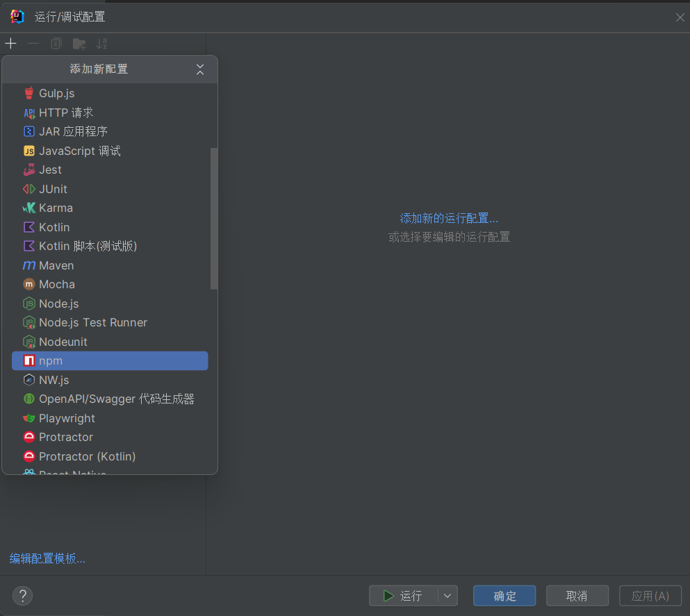Click the JAR application icon
The height and width of the screenshot is (616, 690).
[29, 131]
